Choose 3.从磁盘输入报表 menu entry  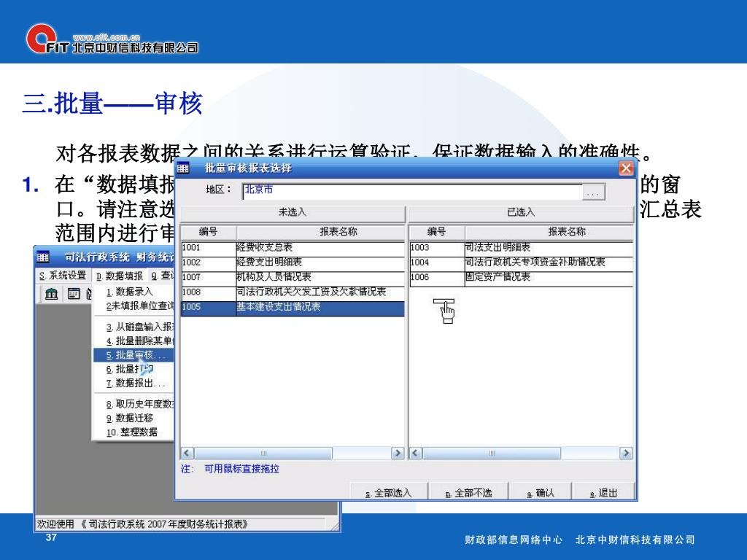click(133, 327)
